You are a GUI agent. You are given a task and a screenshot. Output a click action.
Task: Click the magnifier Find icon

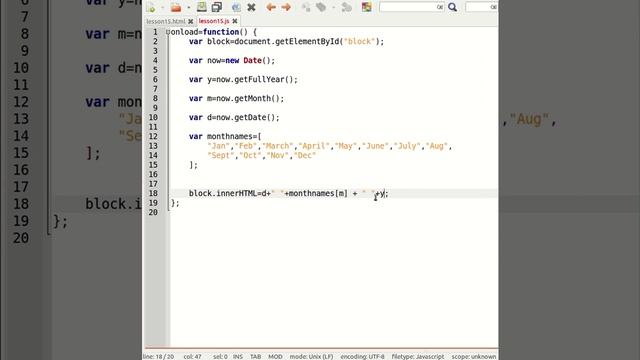[x=453, y=7]
